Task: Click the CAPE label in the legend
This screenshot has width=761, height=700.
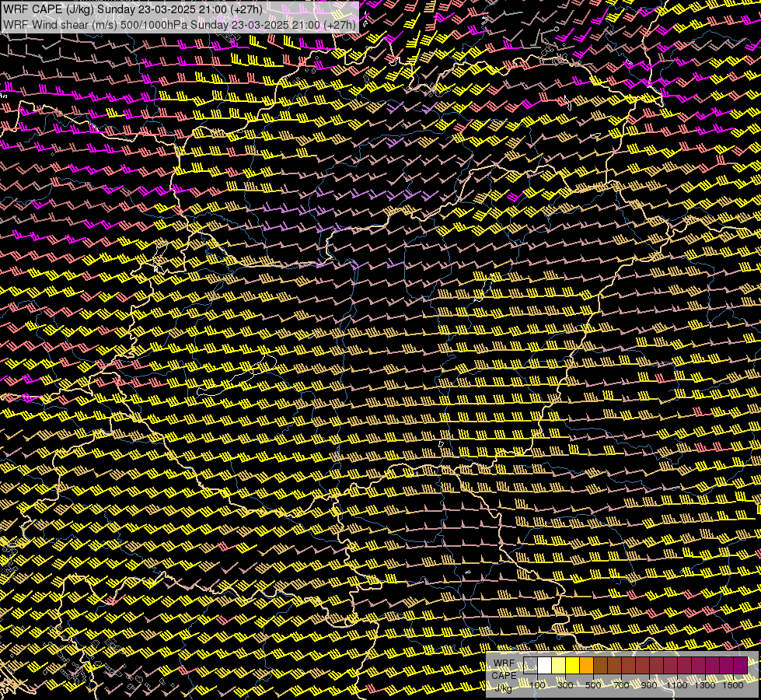Action: tap(504, 675)
